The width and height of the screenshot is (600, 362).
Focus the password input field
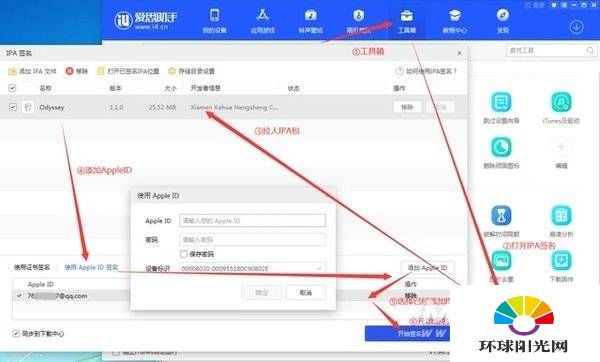pyautogui.click(x=253, y=240)
